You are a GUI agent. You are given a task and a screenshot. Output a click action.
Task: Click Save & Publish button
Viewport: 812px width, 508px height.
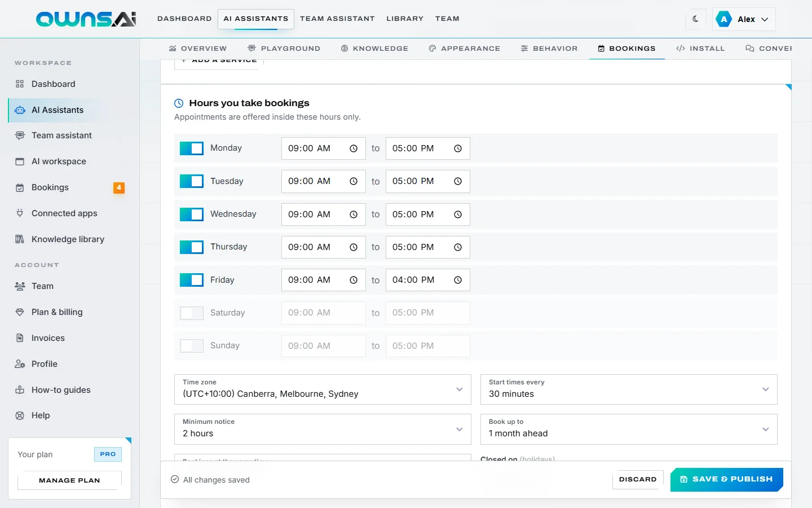click(x=726, y=479)
